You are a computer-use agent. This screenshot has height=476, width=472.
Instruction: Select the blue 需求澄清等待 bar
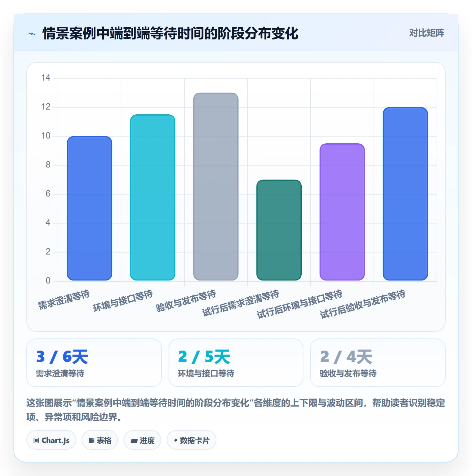(x=89, y=208)
